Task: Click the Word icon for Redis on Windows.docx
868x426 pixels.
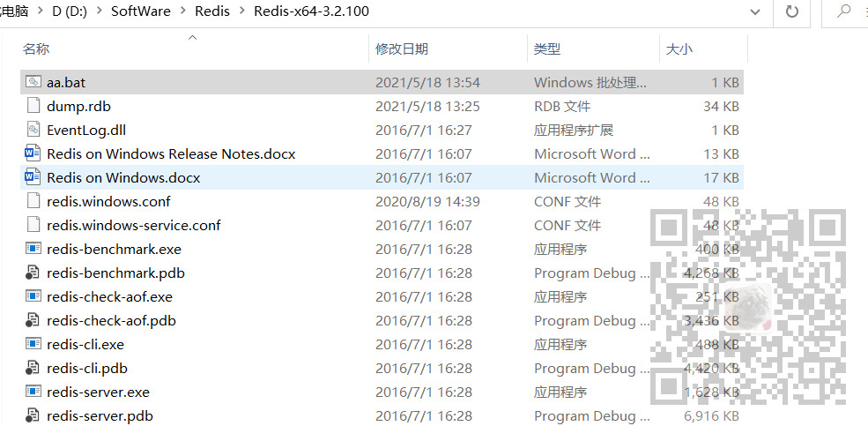Action: pyautogui.click(x=33, y=177)
